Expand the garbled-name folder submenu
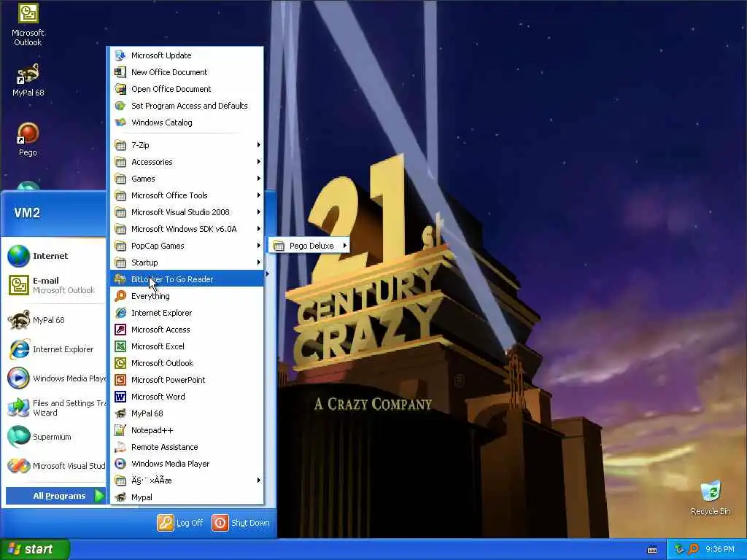 click(187, 480)
